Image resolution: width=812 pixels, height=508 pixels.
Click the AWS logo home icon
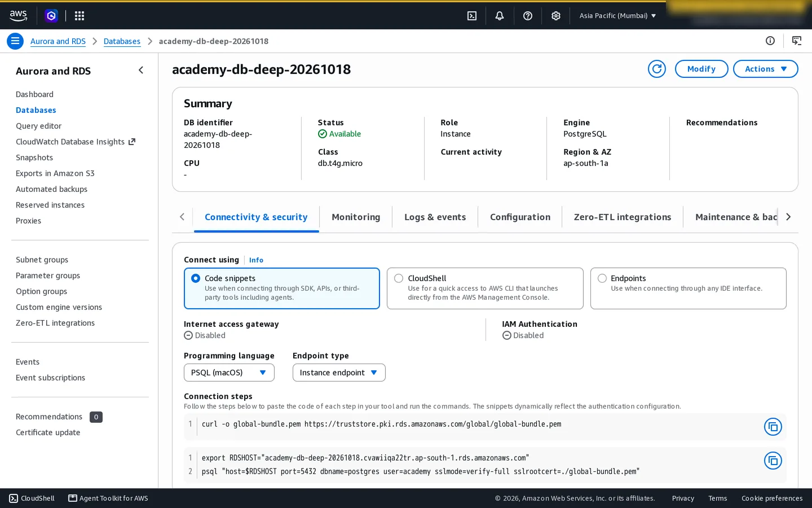point(18,16)
